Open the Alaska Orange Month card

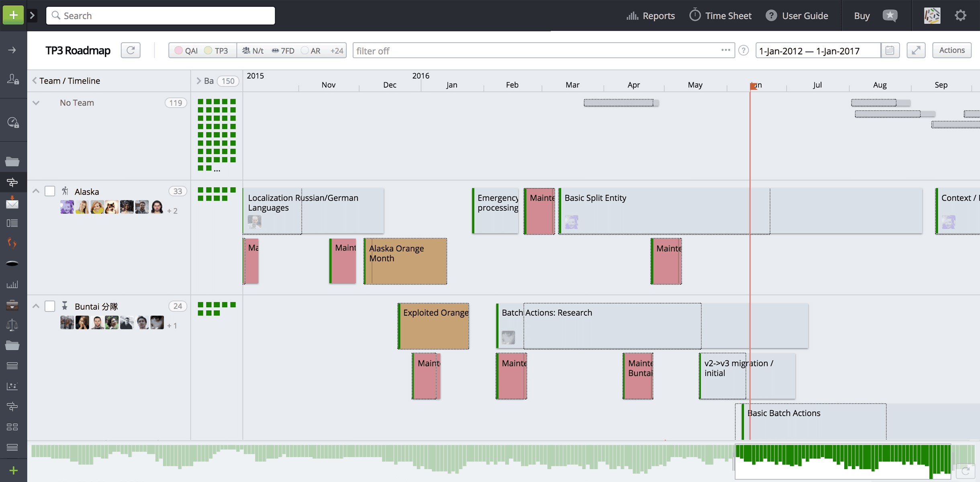[x=406, y=261]
